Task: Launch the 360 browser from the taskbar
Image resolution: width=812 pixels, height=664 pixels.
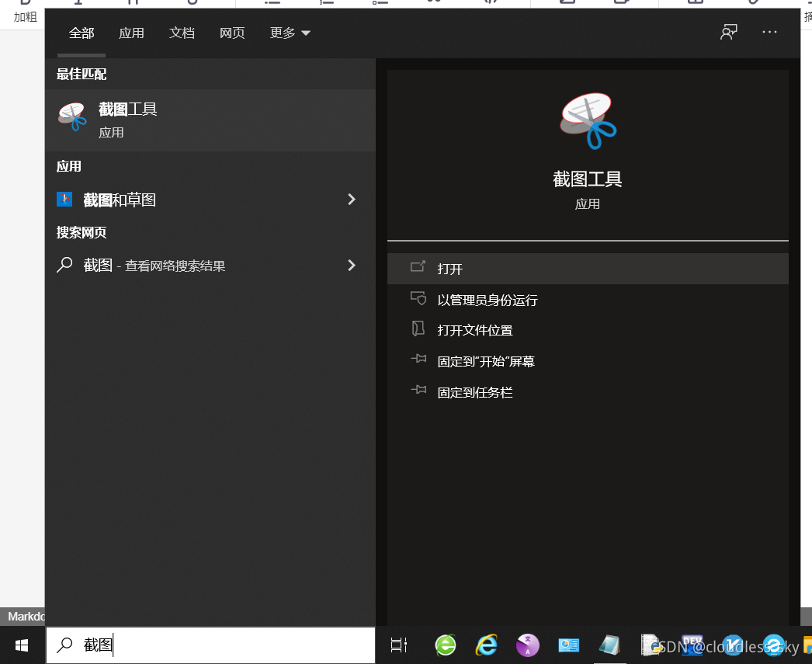Action: pos(445,645)
